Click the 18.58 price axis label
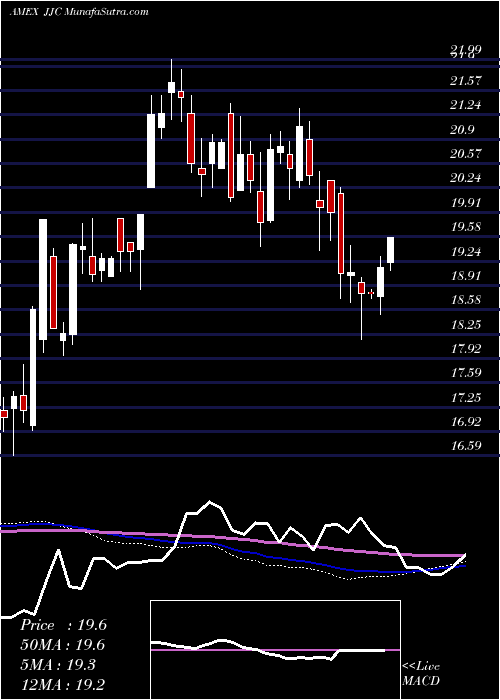The height and width of the screenshot is (700, 500). coord(467,300)
